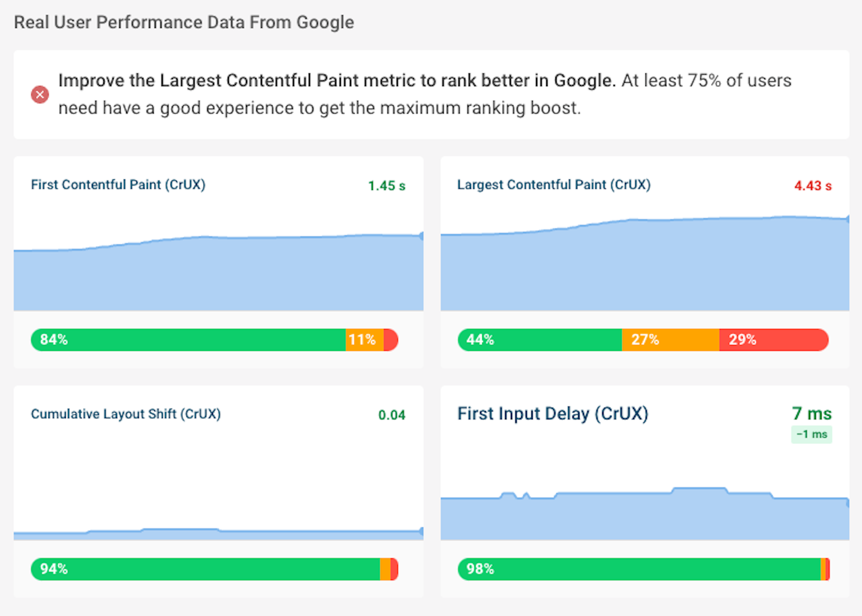862x616 pixels.
Task: Select the 0.04 CLS score
Action: click(x=392, y=415)
